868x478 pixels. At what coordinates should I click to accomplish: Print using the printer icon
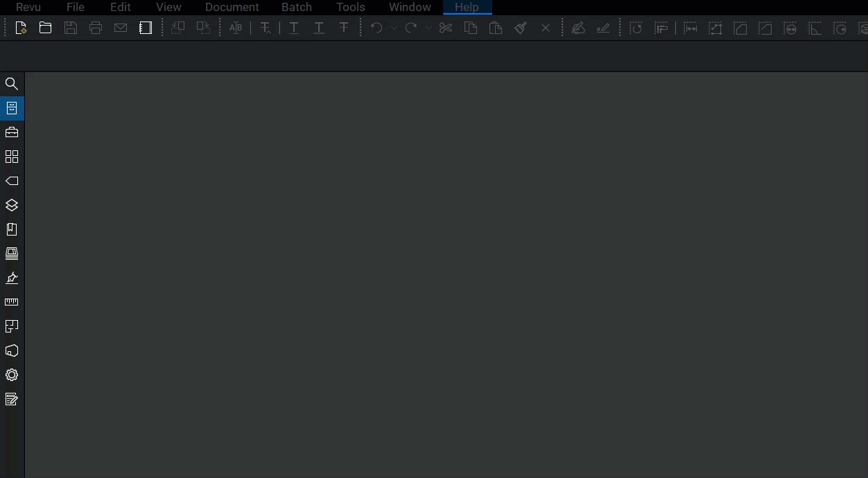96,28
